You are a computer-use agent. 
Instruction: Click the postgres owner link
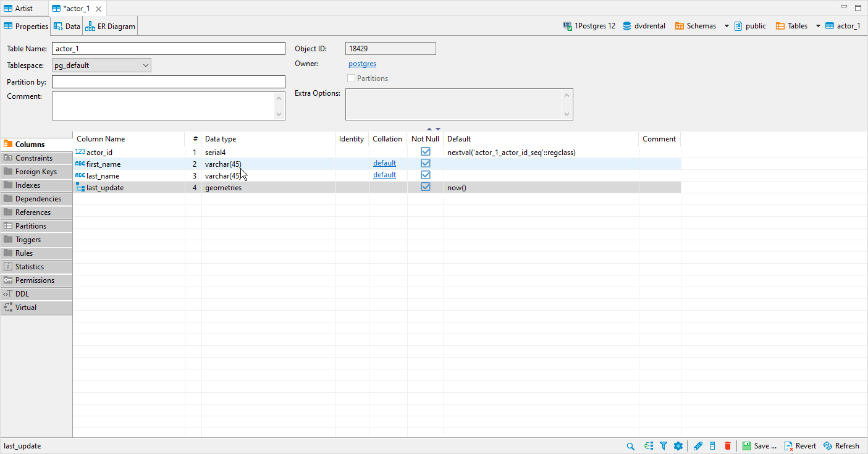point(362,64)
